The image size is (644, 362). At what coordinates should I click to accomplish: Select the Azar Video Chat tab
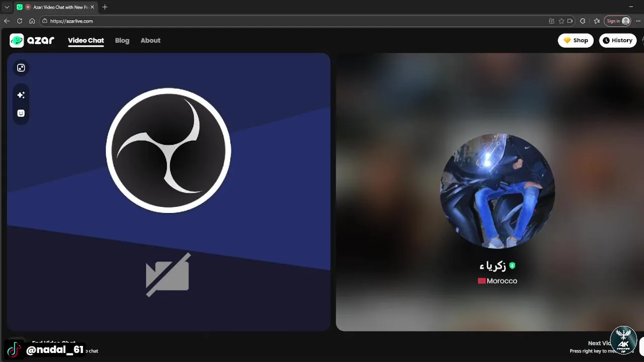[55, 7]
